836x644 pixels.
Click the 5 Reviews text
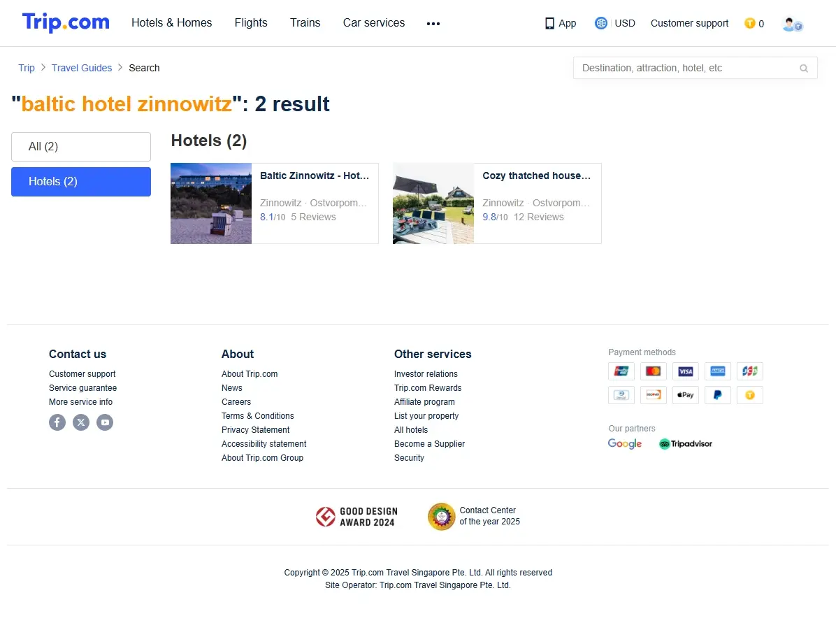tap(313, 217)
